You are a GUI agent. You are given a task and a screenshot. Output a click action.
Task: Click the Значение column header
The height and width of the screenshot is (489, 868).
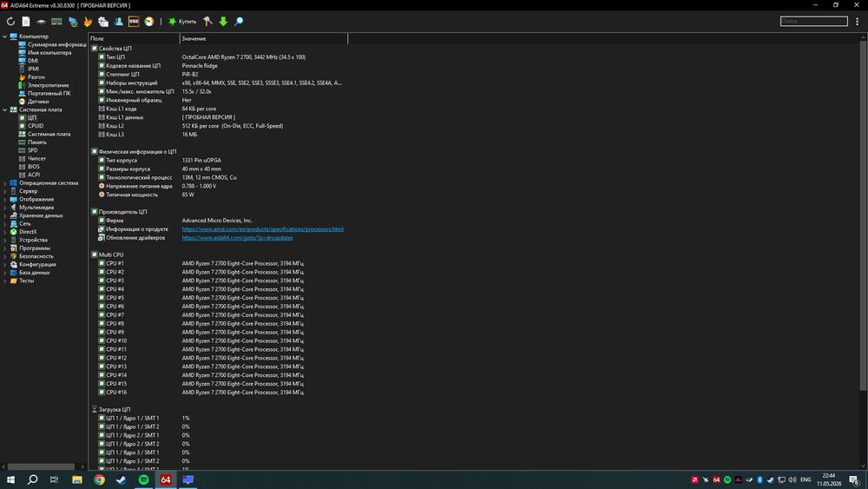coord(264,39)
